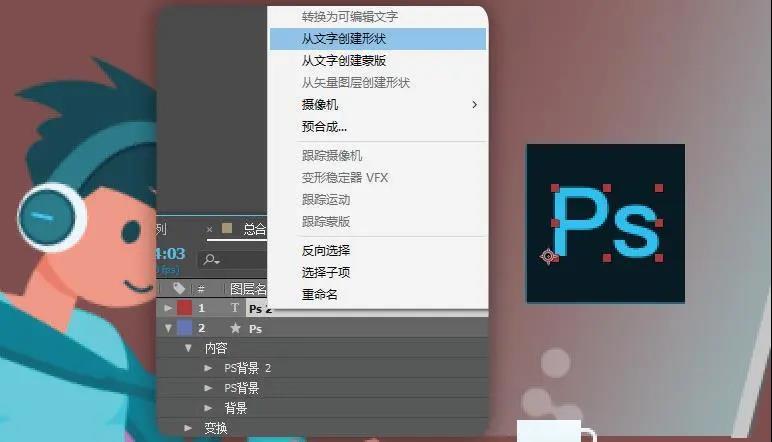This screenshot has width=772, height=442.
Task: Choose 从文字创建蒙版 menu entry
Action: [x=378, y=61]
